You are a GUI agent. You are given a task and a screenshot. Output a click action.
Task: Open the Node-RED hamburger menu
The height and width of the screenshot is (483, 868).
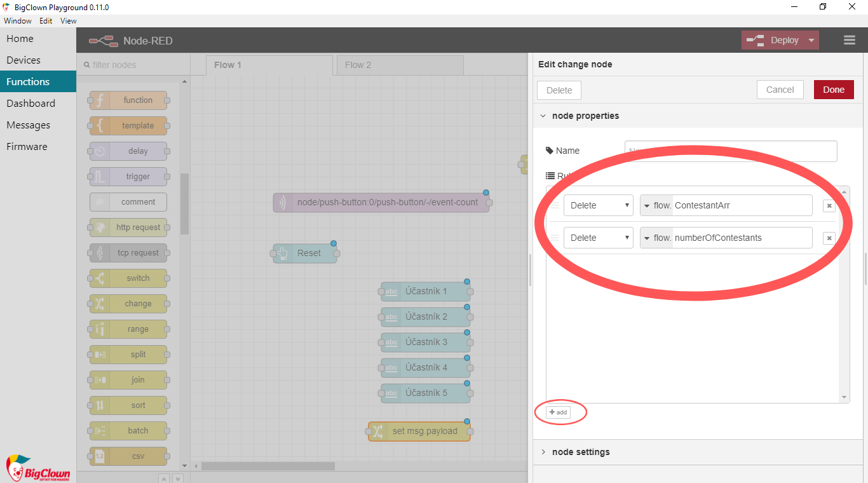click(850, 40)
